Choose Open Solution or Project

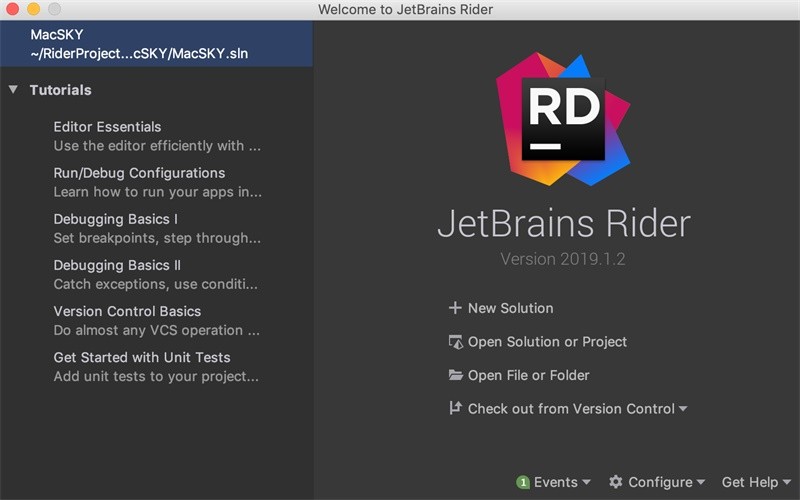click(547, 342)
